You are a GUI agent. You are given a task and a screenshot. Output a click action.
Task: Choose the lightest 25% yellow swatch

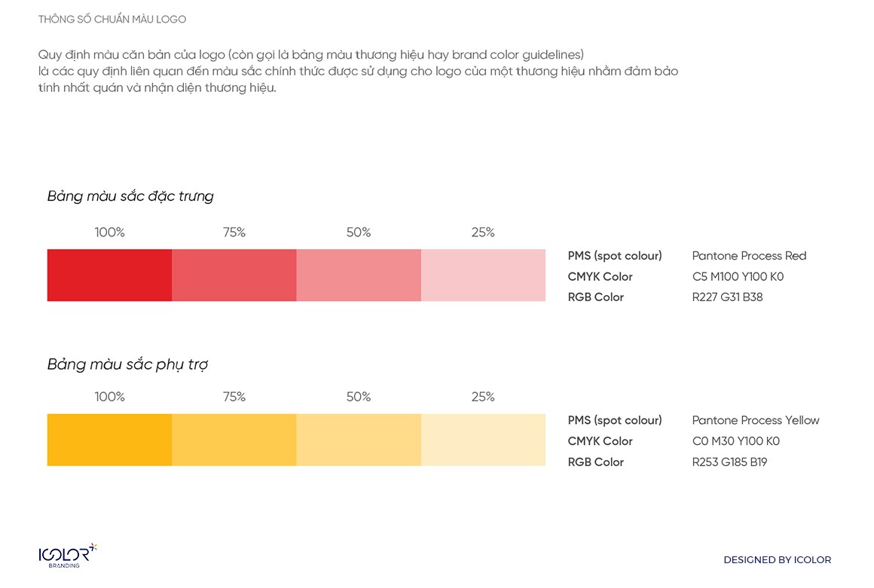[x=483, y=440]
